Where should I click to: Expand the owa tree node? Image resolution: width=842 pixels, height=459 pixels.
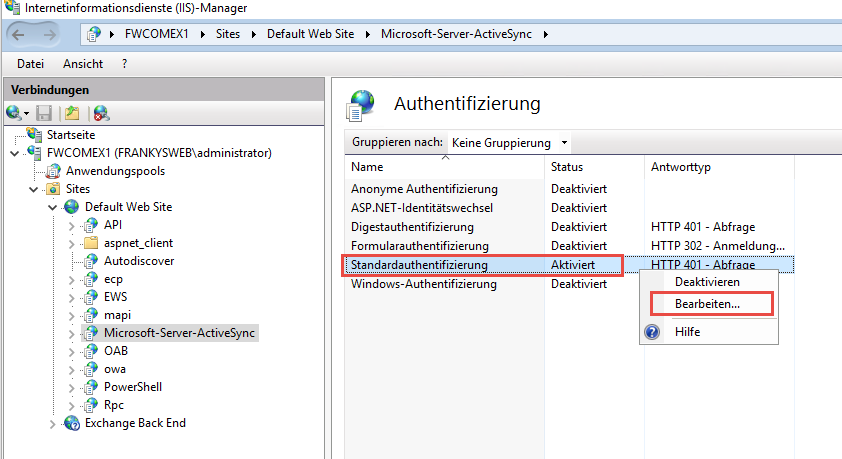pyautogui.click(x=71, y=369)
